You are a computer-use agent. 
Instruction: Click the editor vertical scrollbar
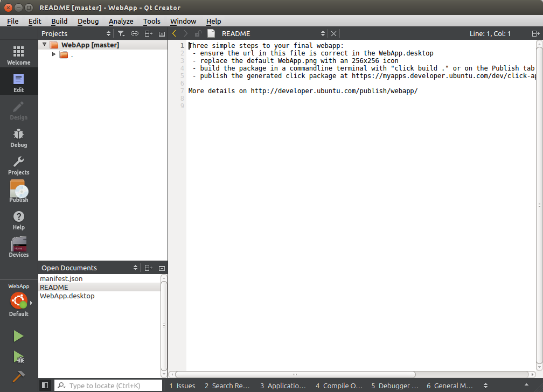pos(539,205)
